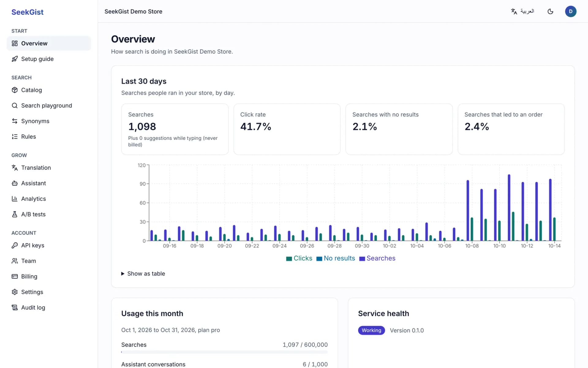This screenshot has height=368, width=588.
Task: Open the Overview menu item
Action: pos(49,43)
